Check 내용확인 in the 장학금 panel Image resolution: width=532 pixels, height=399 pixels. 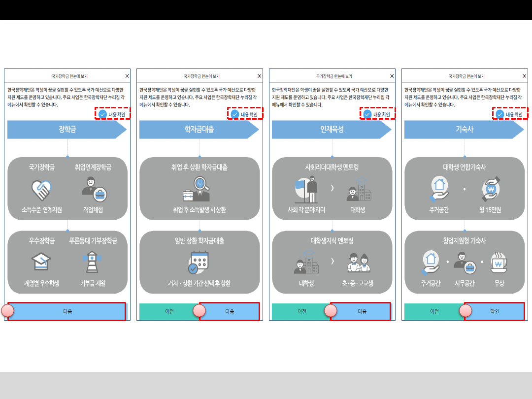tap(102, 114)
